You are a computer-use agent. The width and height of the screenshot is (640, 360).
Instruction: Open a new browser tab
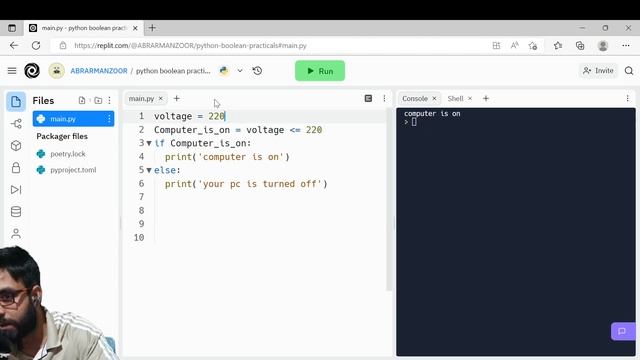tap(152, 28)
